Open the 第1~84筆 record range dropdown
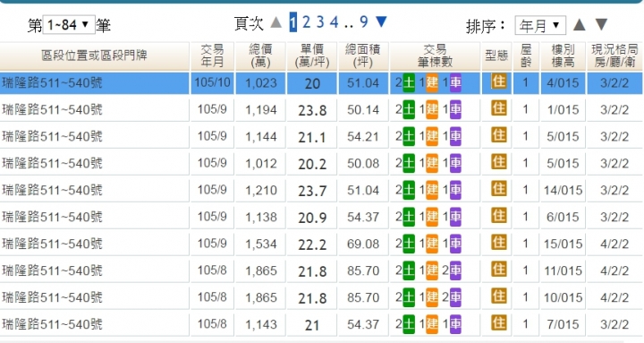 click(x=69, y=25)
